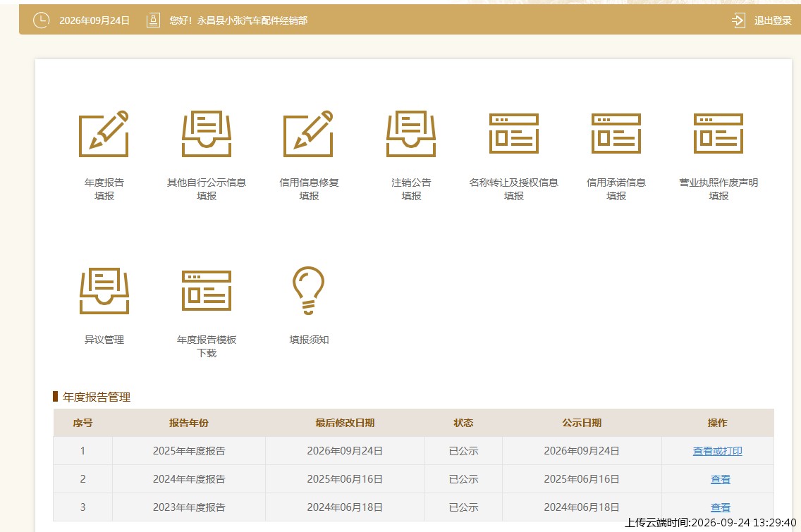Click the 公示日期 column header

coord(582,423)
